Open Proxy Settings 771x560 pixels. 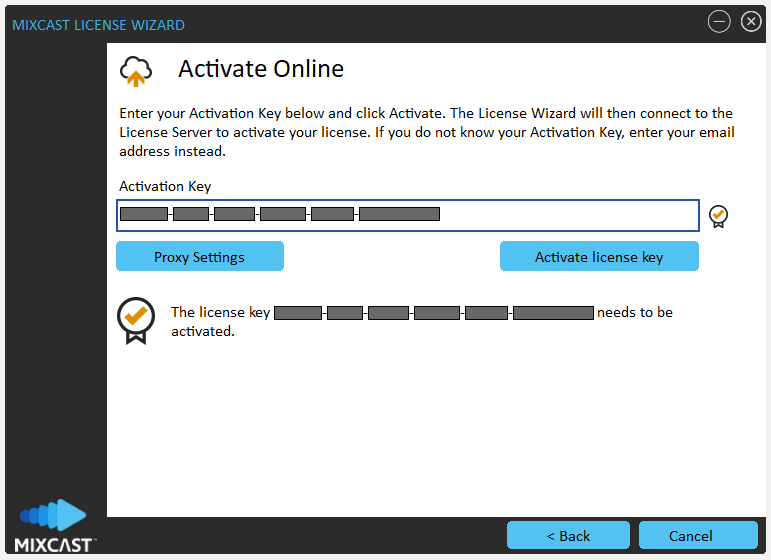pyautogui.click(x=200, y=256)
